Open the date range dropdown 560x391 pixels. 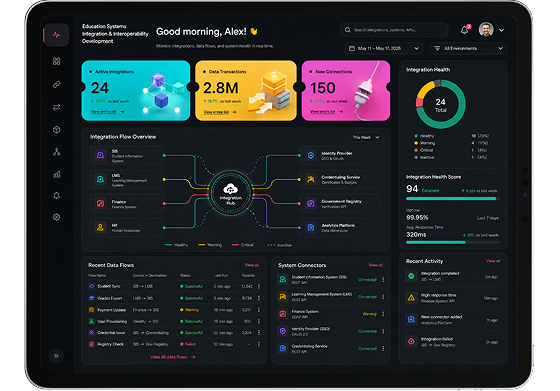(x=384, y=48)
